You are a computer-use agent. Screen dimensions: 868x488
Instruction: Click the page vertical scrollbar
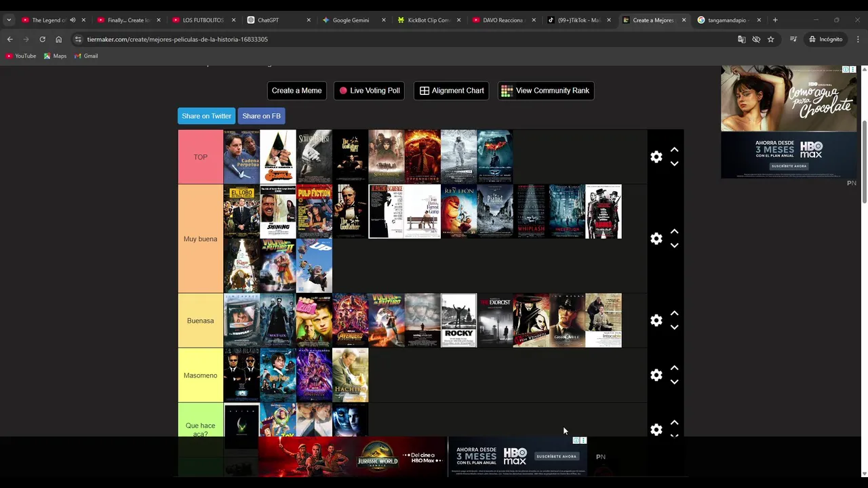pyautogui.click(x=864, y=161)
